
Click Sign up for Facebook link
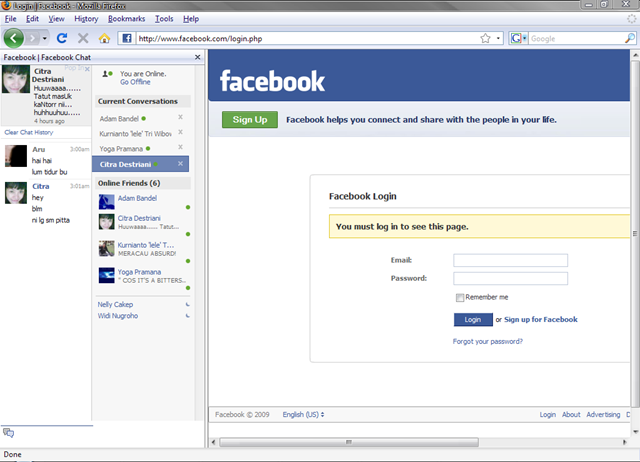coord(541,320)
